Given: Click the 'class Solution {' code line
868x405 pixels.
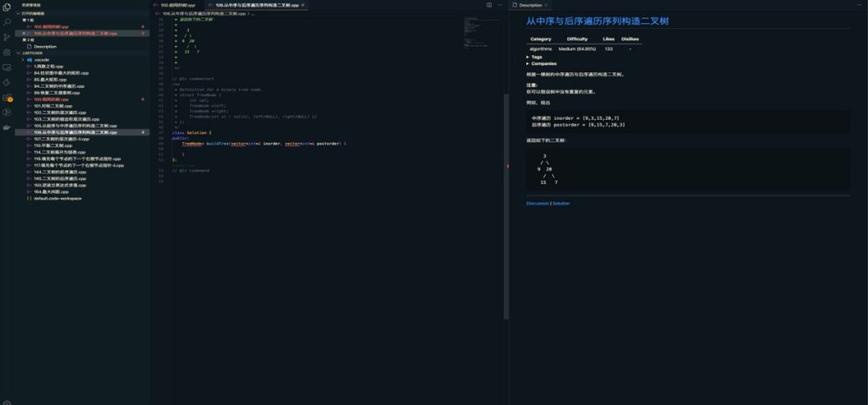Looking at the screenshot, I should (192, 133).
